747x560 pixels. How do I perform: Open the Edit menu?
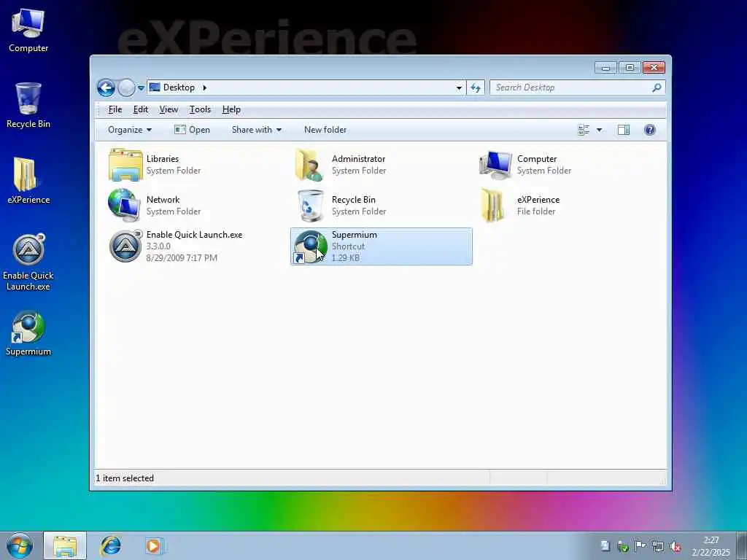pyautogui.click(x=141, y=109)
